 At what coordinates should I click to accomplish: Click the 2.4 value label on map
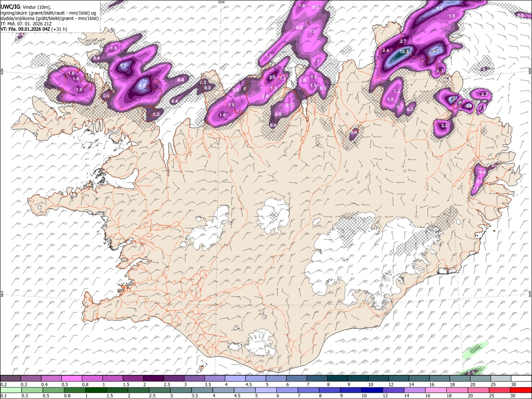click(x=386, y=51)
